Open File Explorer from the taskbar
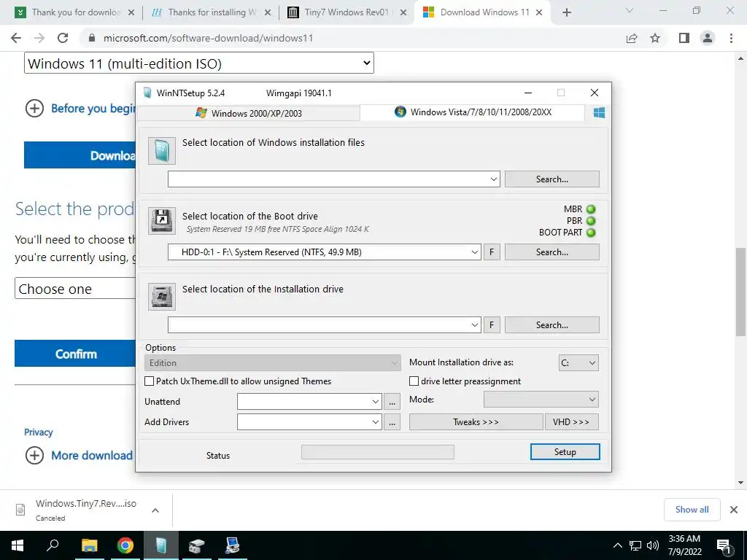The width and height of the screenshot is (747, 560). (89, 545)
